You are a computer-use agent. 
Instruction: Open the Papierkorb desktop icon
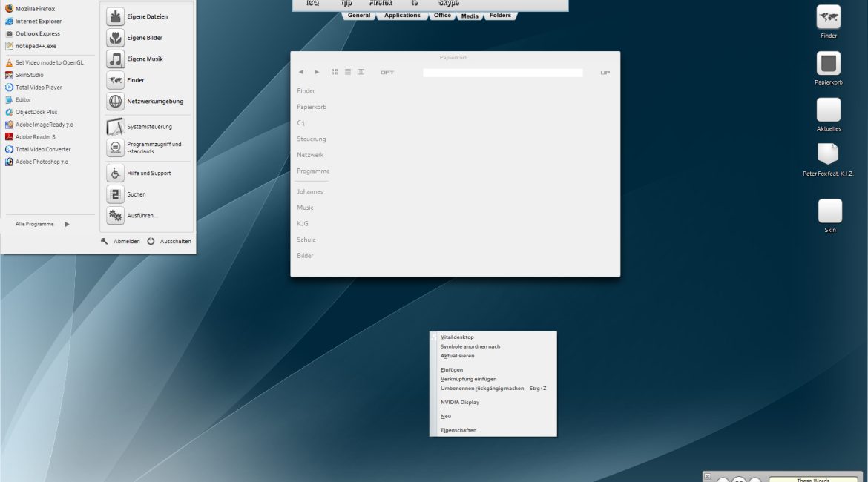pyautogui.click(x=828, y=65)
